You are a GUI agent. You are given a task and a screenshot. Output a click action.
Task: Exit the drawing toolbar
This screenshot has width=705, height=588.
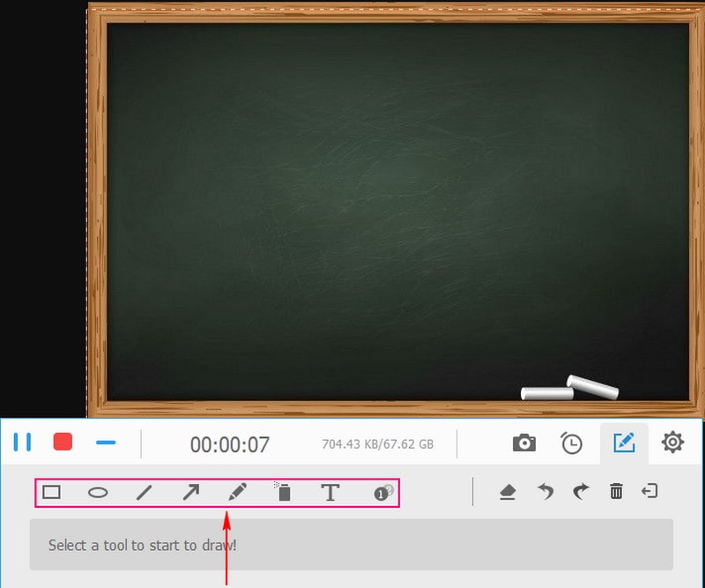coord(650,492)
